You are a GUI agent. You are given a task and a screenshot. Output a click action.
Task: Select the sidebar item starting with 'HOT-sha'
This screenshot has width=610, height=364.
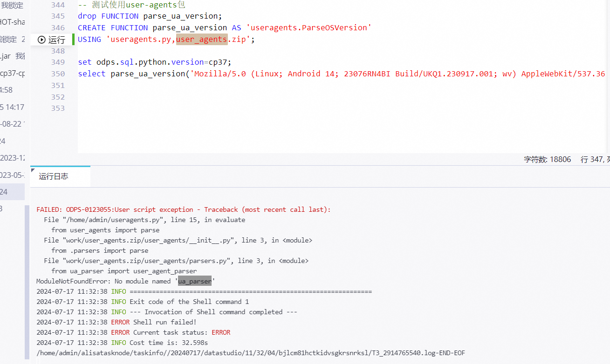point(13,22)
